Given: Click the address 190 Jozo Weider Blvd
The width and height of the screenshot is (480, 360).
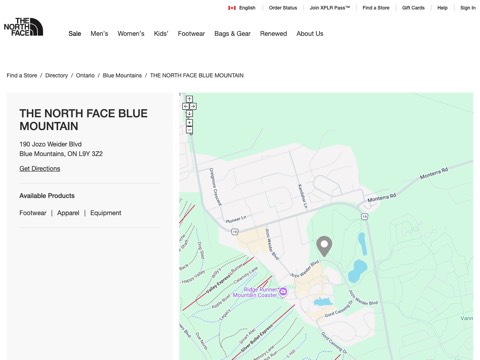Looking at the screenshot, I should pyautogui.click(x=50, y=144).
